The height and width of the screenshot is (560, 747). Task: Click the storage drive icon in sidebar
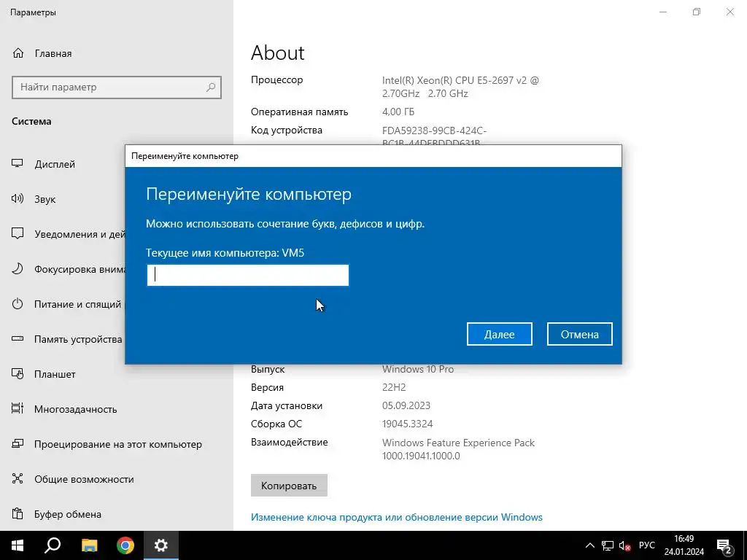tap(18, 338)
